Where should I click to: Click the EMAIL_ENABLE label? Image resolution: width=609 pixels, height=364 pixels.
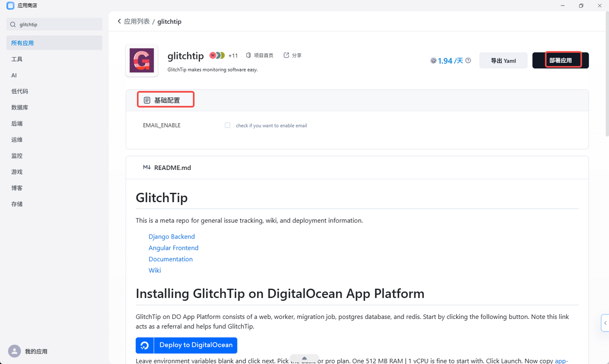(x=162, y=125)
